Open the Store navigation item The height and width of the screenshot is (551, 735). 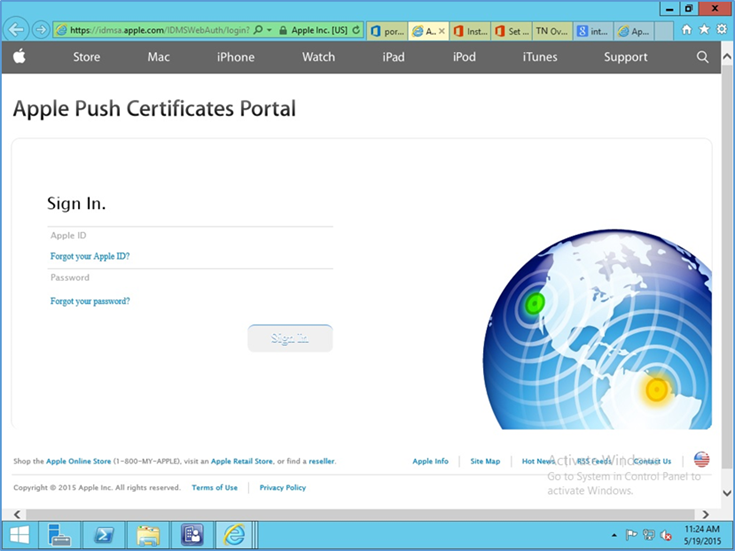[x=86, y=57]
